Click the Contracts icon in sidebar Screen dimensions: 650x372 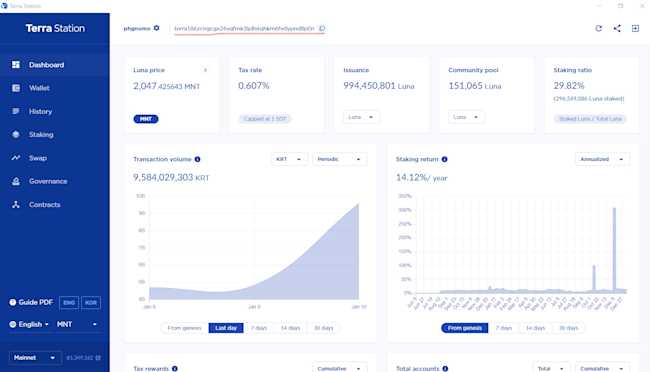click(16, 204)
